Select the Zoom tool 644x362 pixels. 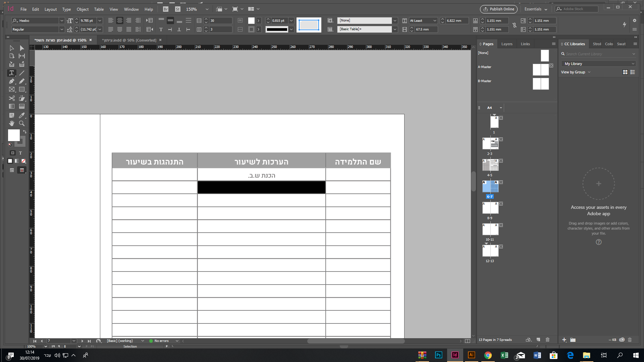[21, 123]
